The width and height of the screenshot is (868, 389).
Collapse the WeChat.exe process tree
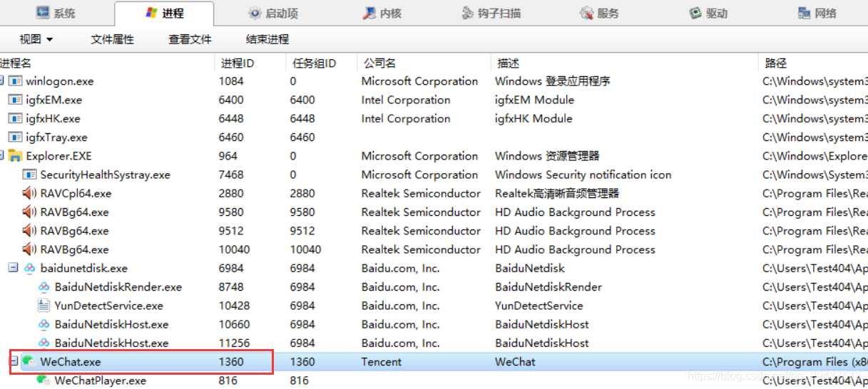[12, 362]
